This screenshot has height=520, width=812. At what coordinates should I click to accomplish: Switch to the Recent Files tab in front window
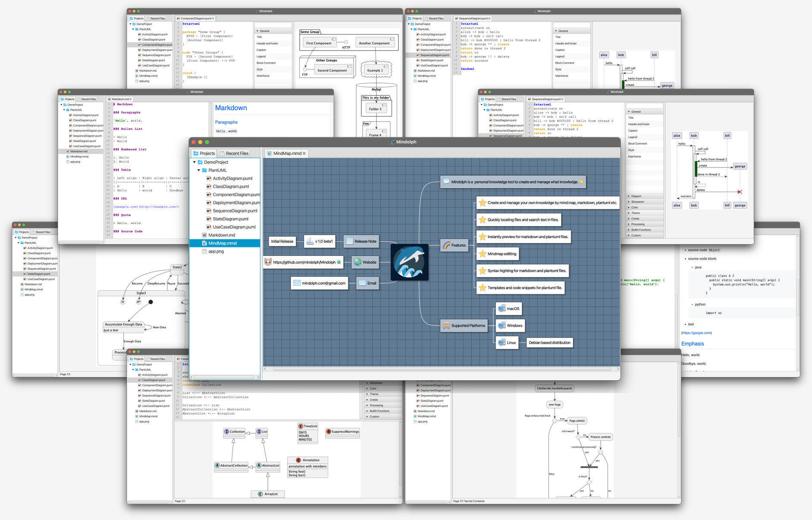[x=234, y=153]
